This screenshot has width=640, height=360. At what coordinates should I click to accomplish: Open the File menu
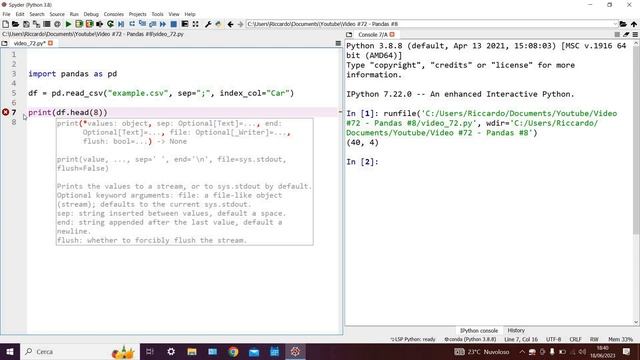pos(7,14)
